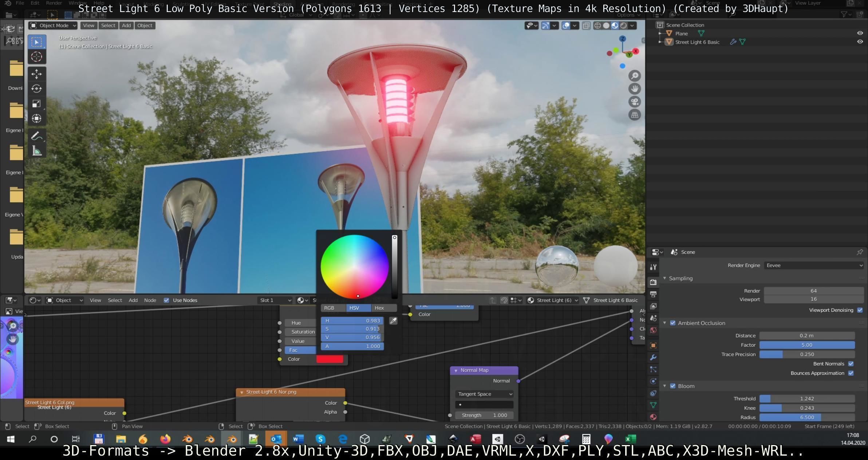Click the color picker eyedropper
The image size is (868, 460).
(x=393, y=321)
